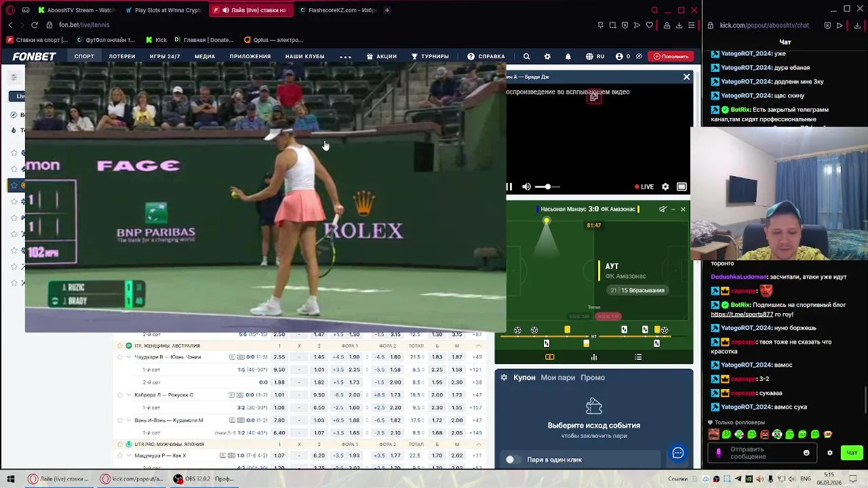Pause the tennis live video
The height and width of the screenshot is (488, 868).
pyautogui.click(x=509, y=186)
